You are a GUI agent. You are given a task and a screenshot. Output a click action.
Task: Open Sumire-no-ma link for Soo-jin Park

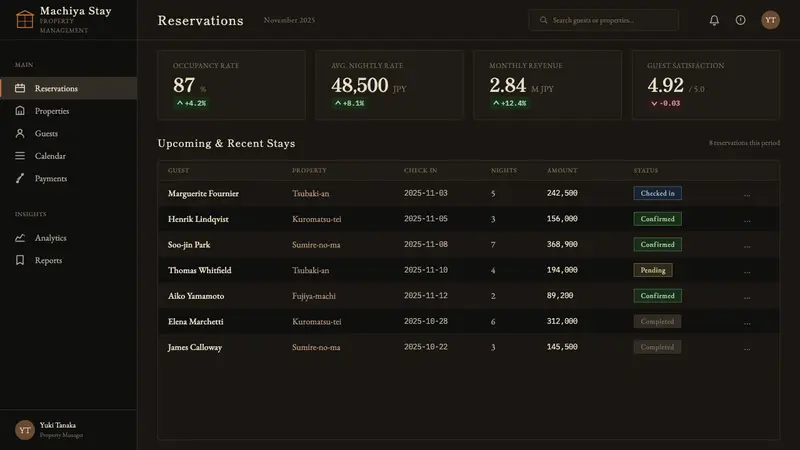(316, 244)
